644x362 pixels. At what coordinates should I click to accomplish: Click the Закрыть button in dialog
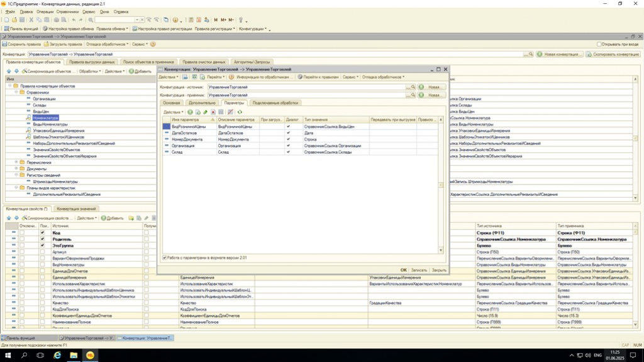click(438, 270)
